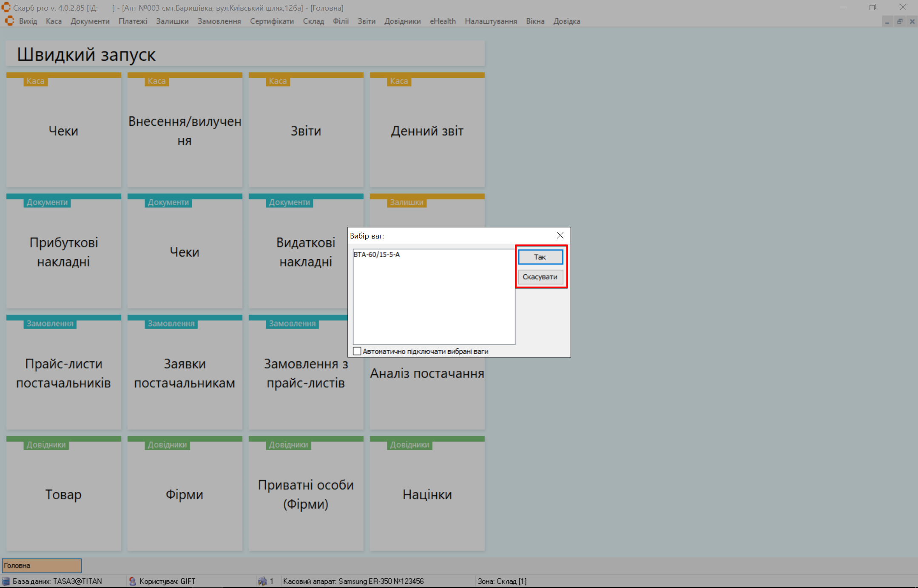Close the inner Головна child window
Screen dimensions: 918x588
912,22
